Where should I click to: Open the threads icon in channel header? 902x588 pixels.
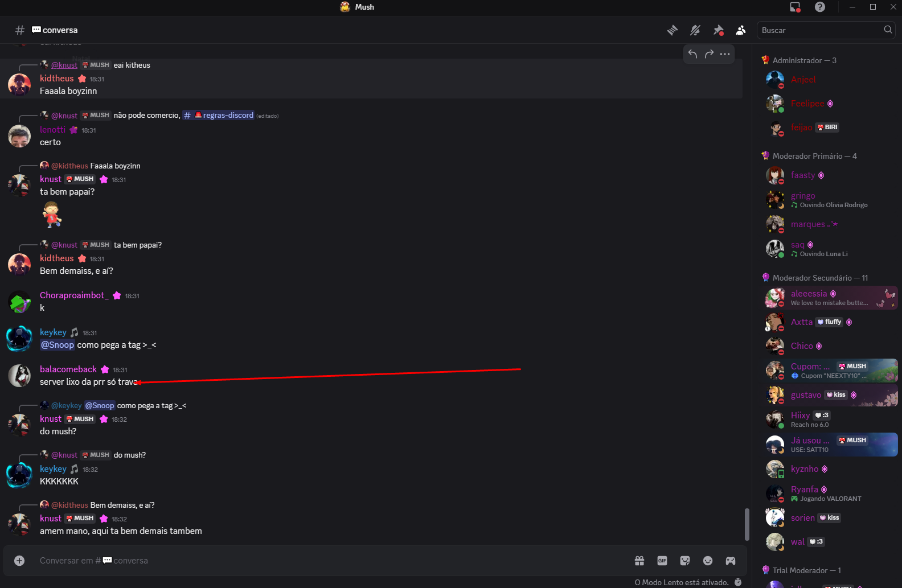point(673,30)
